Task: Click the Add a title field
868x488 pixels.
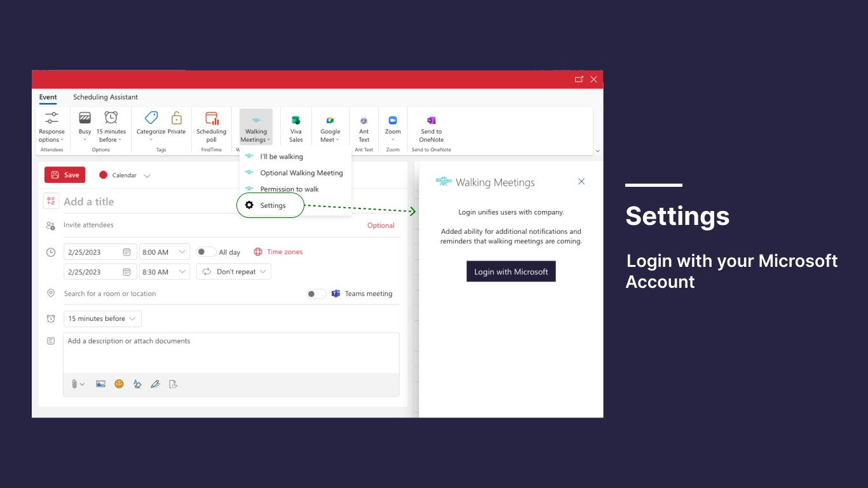Action: coord(231,201)
